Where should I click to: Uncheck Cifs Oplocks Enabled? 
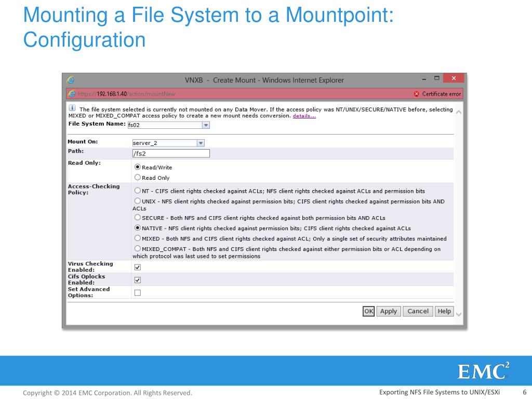137,280
